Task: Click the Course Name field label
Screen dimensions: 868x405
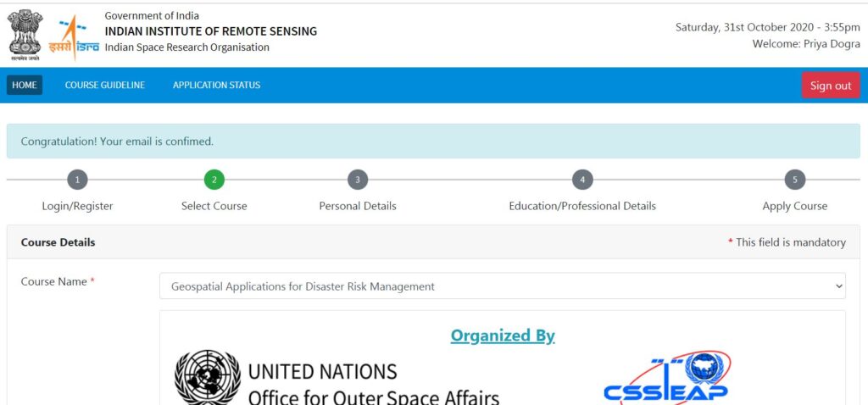Action: [x=58, y=281]
